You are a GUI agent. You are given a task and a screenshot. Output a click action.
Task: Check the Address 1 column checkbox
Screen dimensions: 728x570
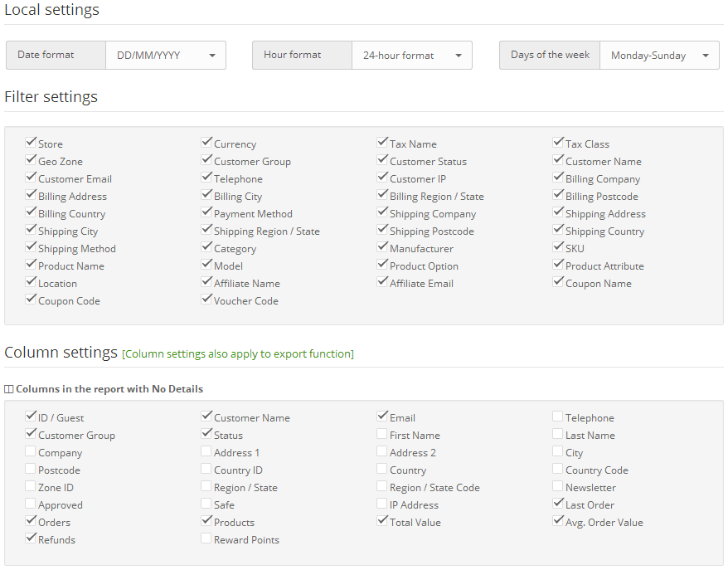[x=206, y=451]
